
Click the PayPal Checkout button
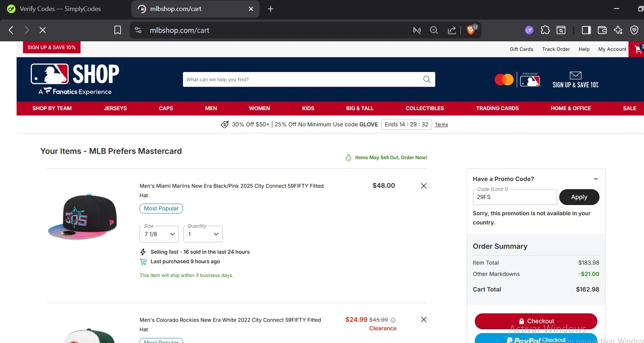point(536,339)
